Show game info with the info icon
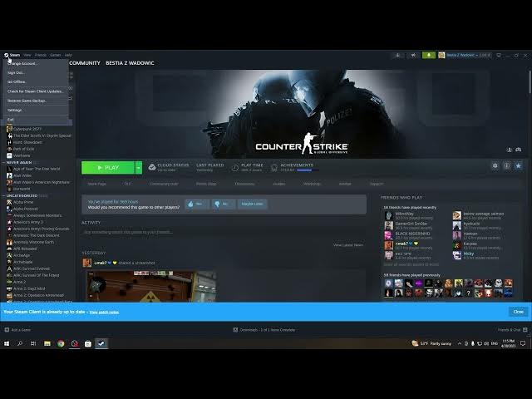 506,165
